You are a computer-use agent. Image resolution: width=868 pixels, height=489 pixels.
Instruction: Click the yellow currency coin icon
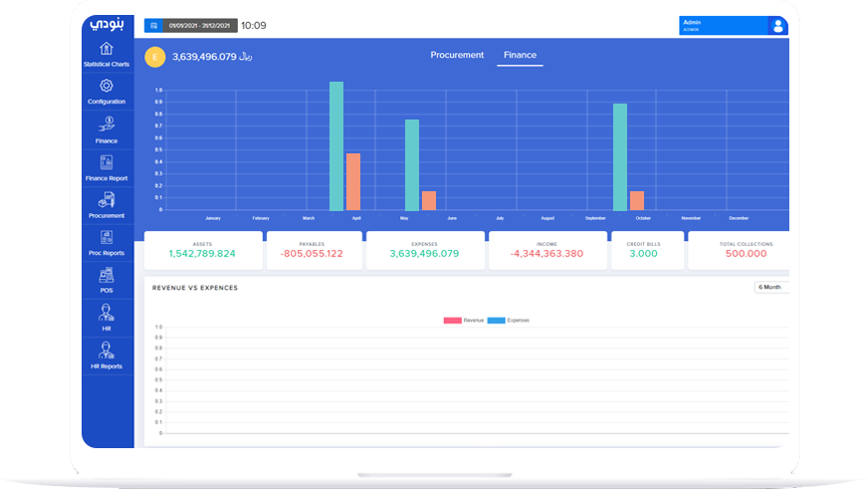pyautogui.click(x=154, y=57)
